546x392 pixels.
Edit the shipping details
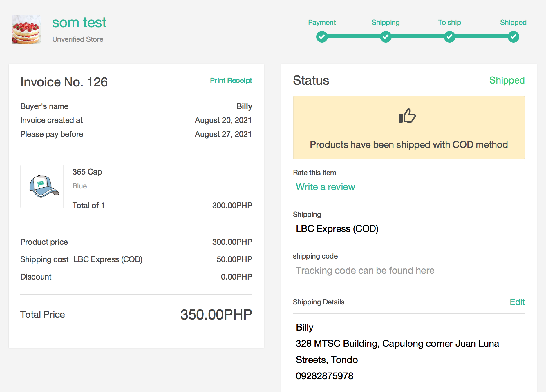click(x=517, y=302)
